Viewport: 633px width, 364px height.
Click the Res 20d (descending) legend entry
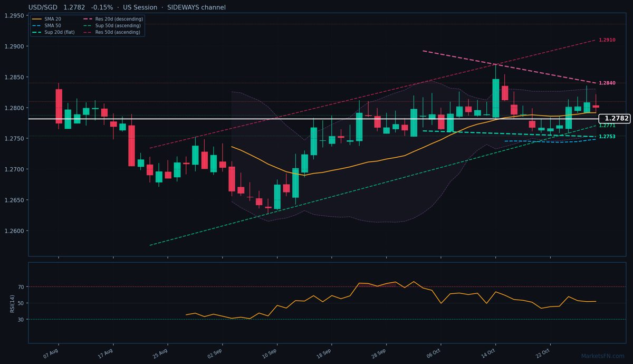113,19
